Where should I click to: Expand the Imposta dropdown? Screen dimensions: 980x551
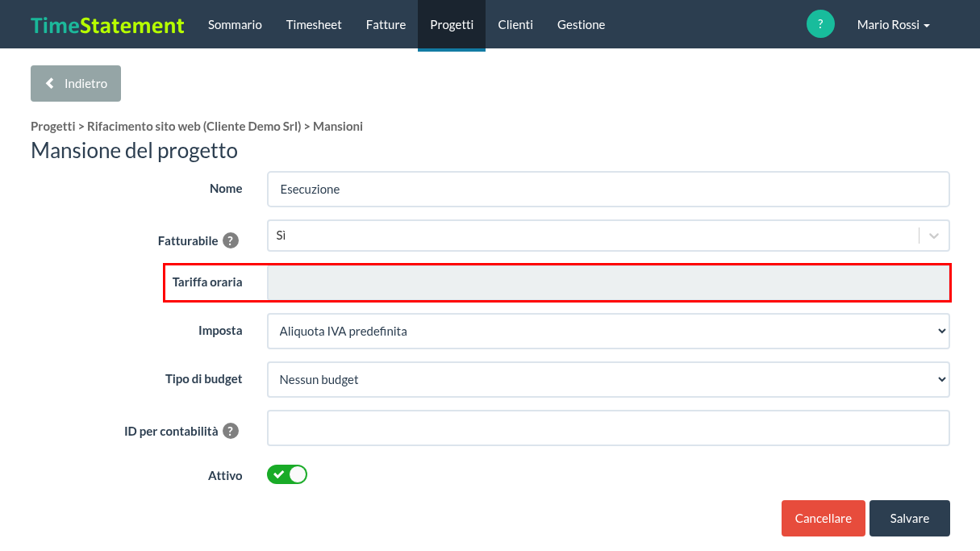608,331
